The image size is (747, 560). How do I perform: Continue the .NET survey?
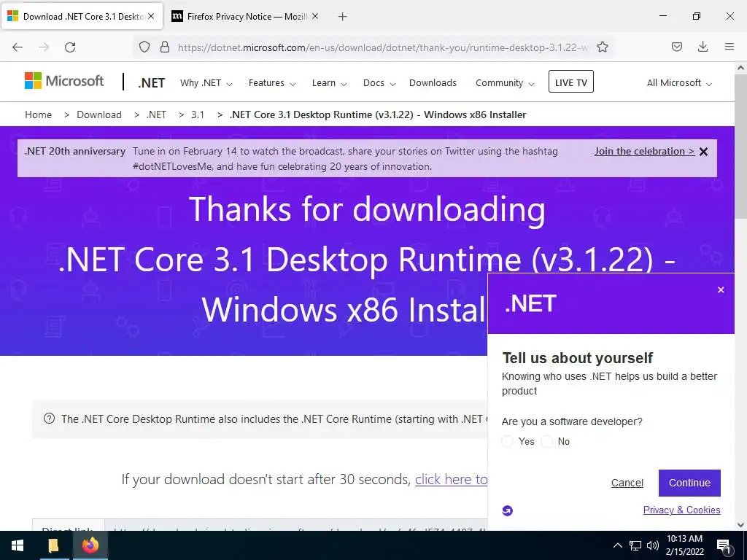(x=689, y=483)
